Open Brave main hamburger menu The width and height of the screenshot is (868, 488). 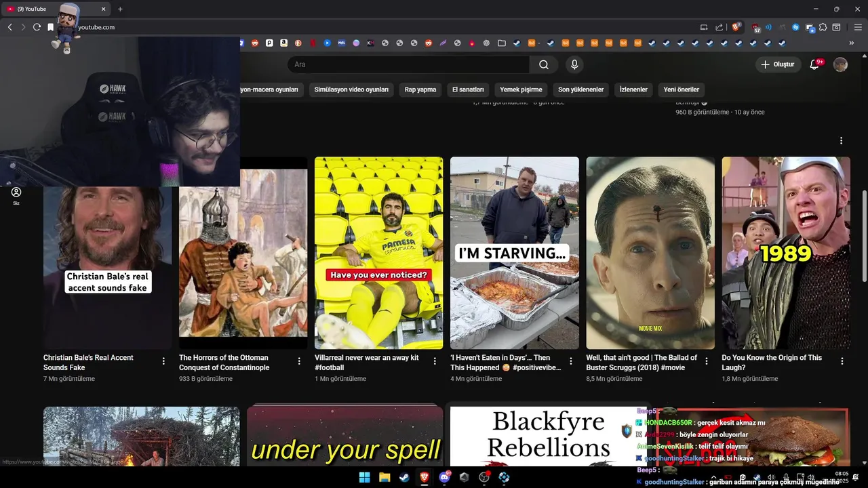tap(858, 27)
